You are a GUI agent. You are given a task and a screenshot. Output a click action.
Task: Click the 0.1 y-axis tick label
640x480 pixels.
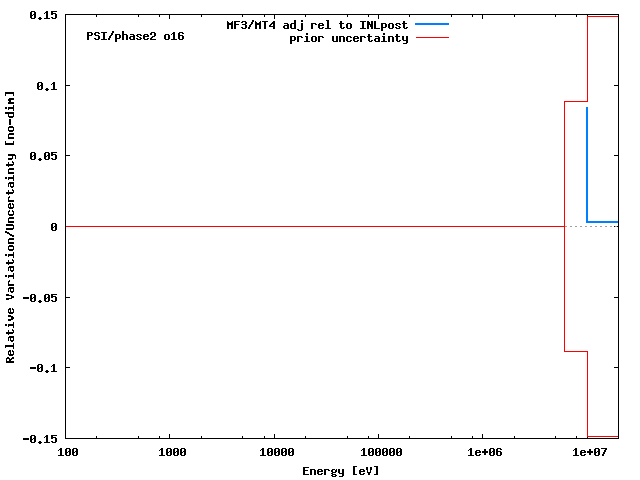click(x=46, y=86)
